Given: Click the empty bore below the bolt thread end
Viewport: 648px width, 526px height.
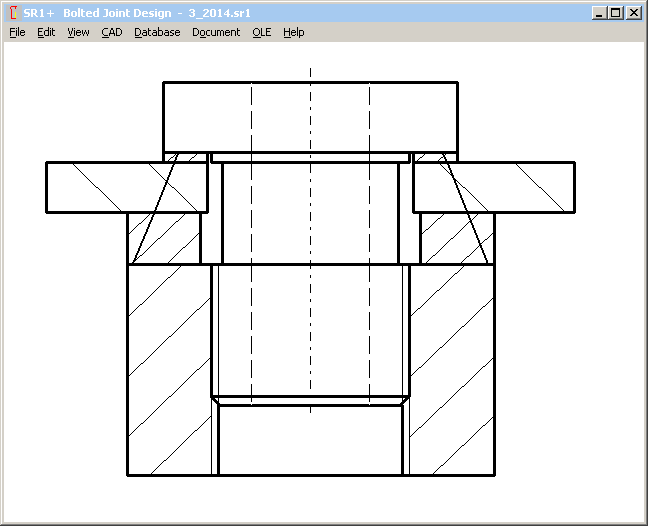Looking at the screenshot, I should pos(310,440).
